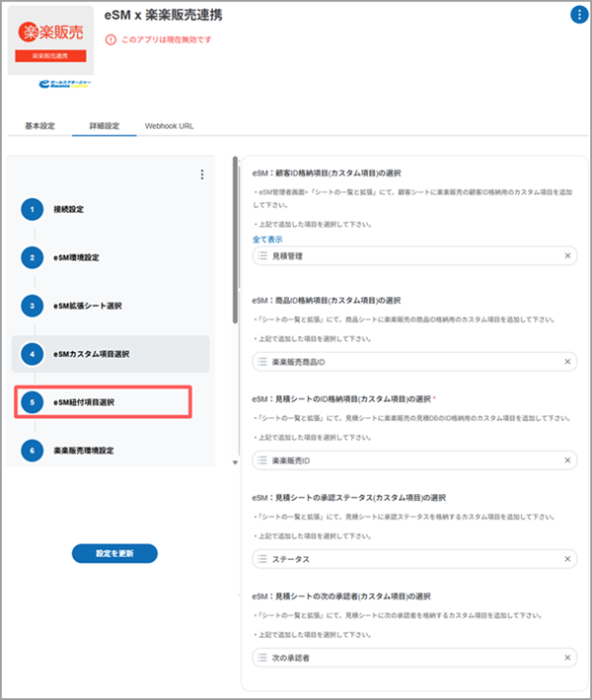This screenshot has height=700, width=592.
Task: Clear the 楽楽販売商品ID field selection
Action: tap(567, 363)
